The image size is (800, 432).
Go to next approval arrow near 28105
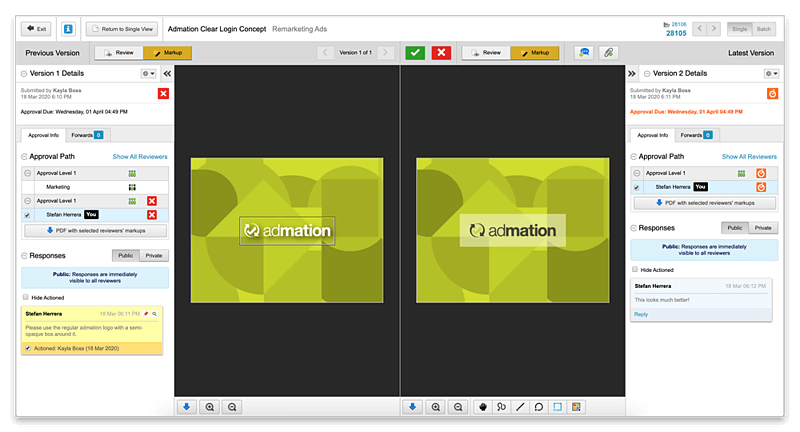coord(714,29)
